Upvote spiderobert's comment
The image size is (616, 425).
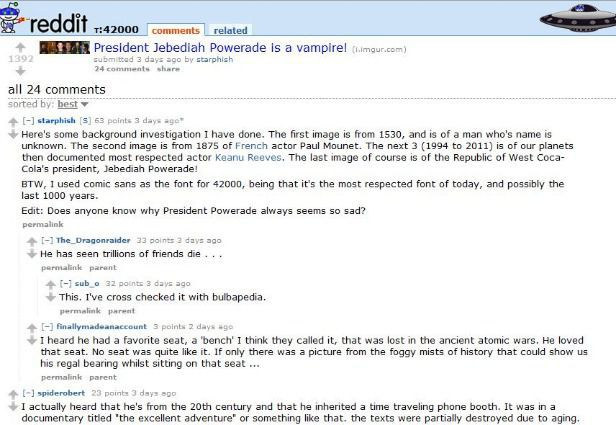[13, 394]
